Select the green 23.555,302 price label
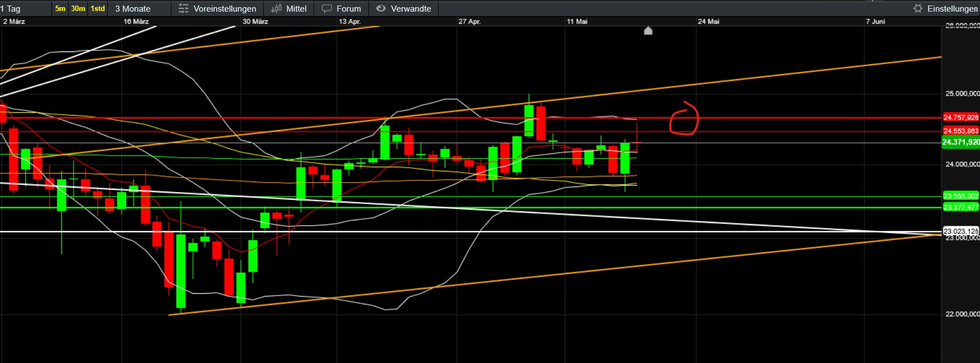 coord(961,196)
